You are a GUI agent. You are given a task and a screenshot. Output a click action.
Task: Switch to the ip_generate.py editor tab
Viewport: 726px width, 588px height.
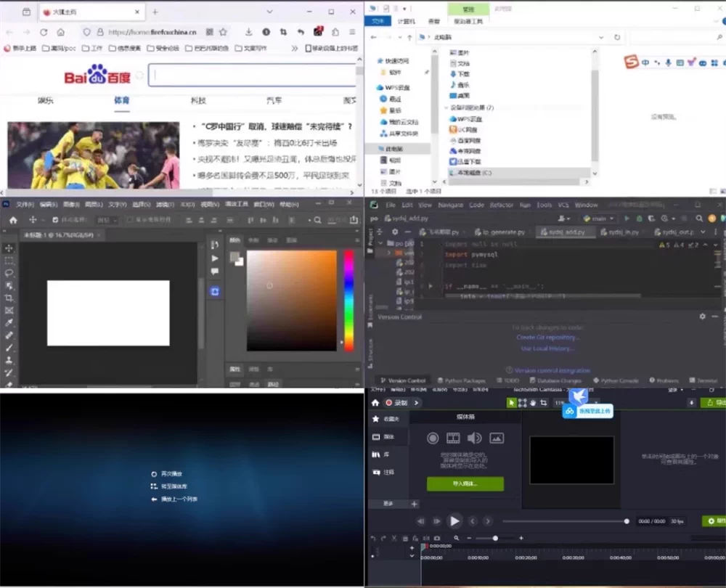[499, 232]
